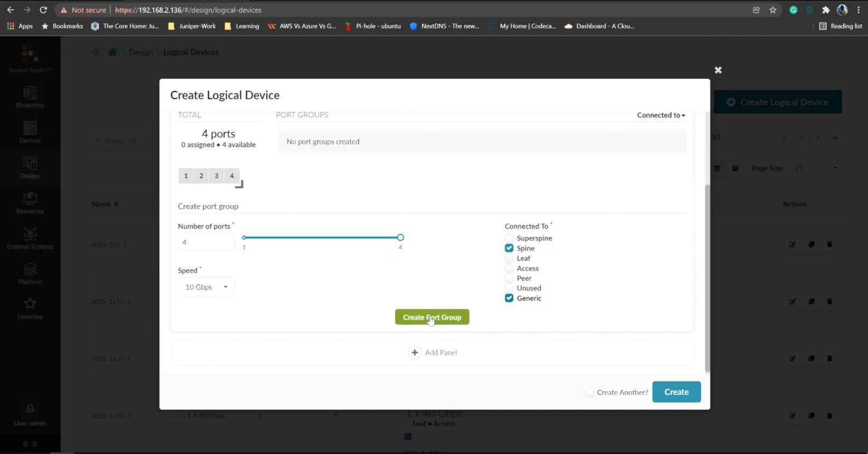Screen dimensions: 868x454
Task: Clone the AOS-1x10-1 logical device
Action: tap(811, 302)
